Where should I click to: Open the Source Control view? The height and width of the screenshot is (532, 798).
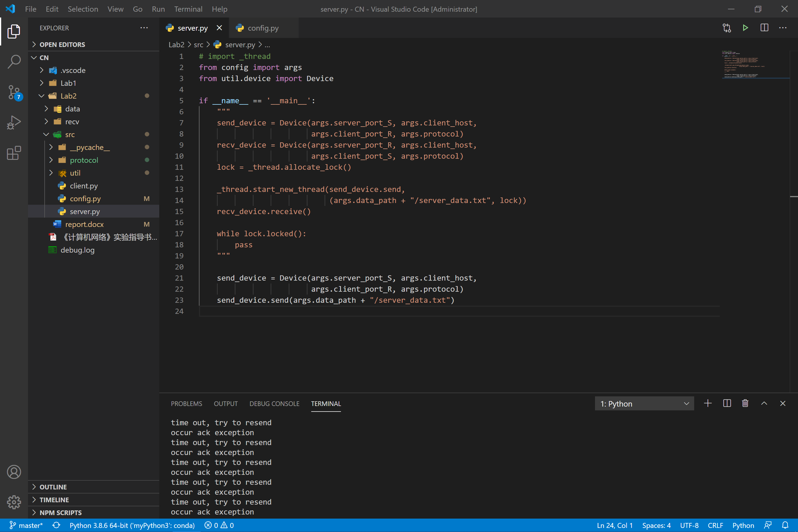pos(14,92)
